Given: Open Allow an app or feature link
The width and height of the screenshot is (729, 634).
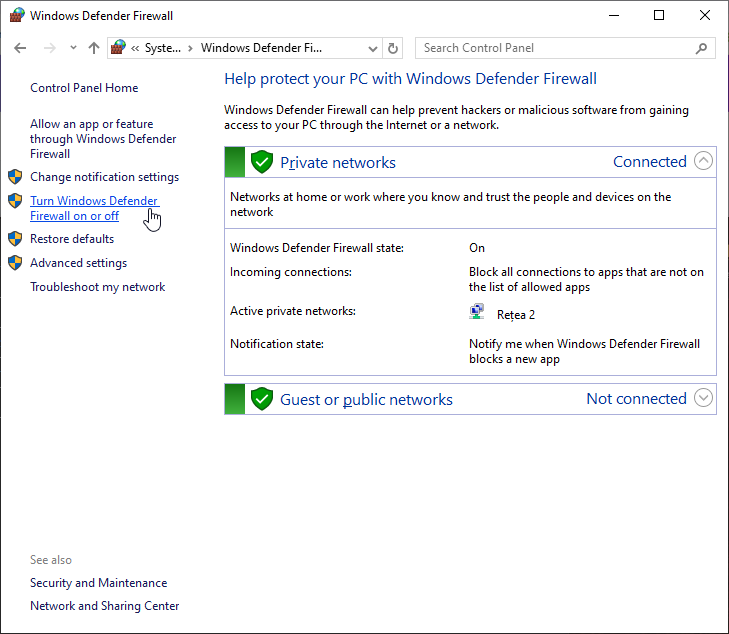Looking at the screenshot, I should click(103, 139).
